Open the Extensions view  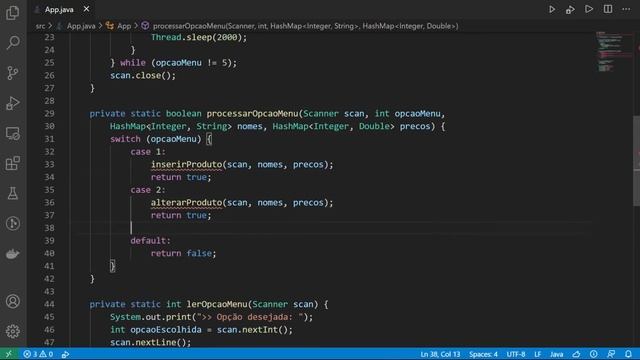coord(13,163)
